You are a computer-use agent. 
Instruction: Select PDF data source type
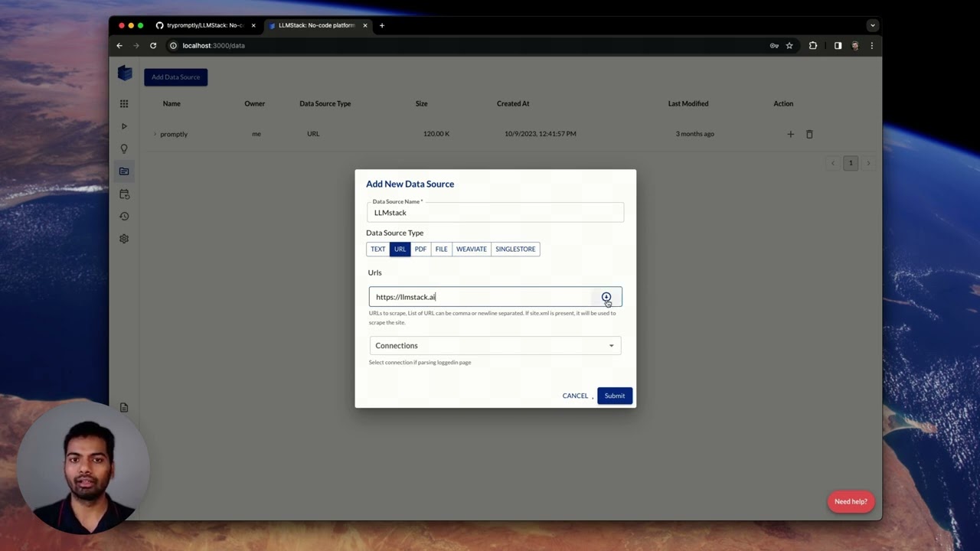(x=420, y=249)
